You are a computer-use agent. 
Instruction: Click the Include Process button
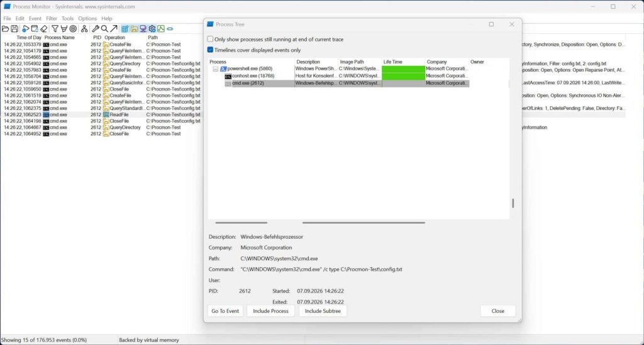coord(270,311)
